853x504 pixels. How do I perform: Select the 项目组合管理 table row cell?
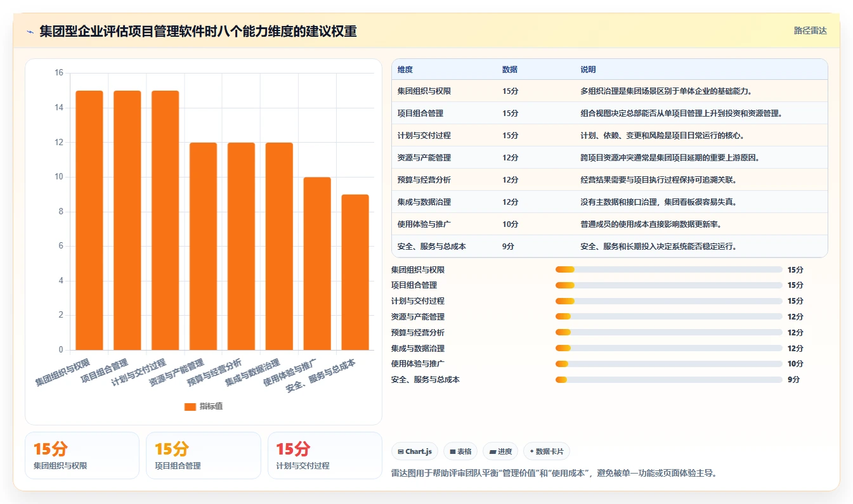(420, 113)
